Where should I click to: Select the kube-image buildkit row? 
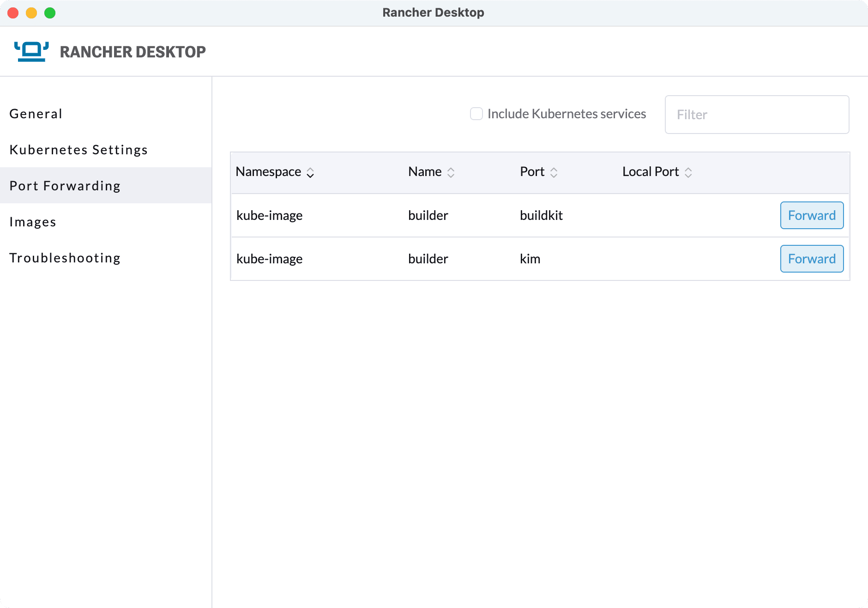click(540, 215)
